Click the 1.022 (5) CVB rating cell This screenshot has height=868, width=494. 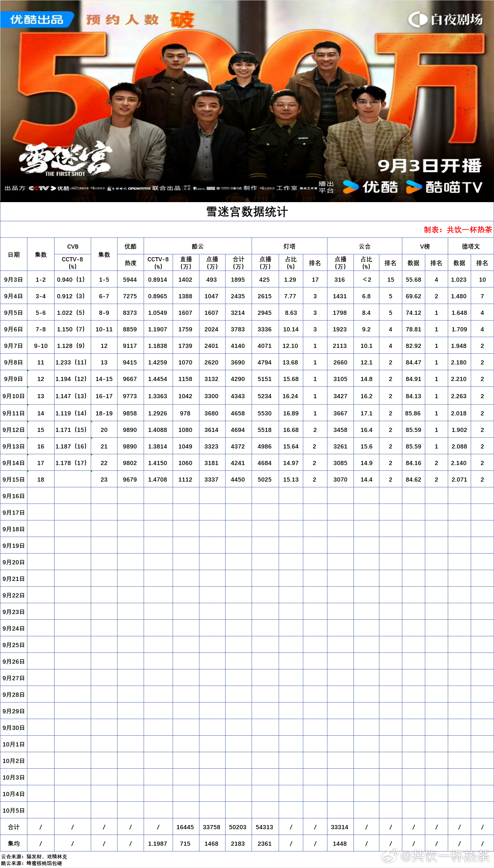click(73, 313)
